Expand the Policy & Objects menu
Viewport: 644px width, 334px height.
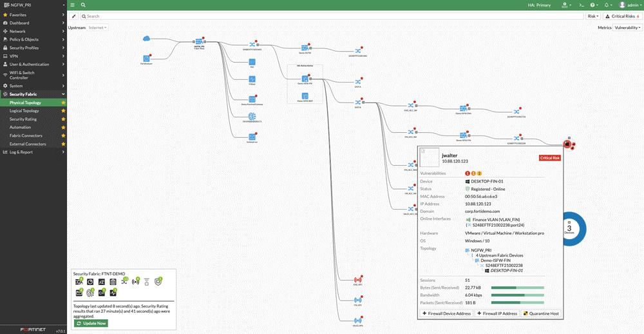(33, 39)
